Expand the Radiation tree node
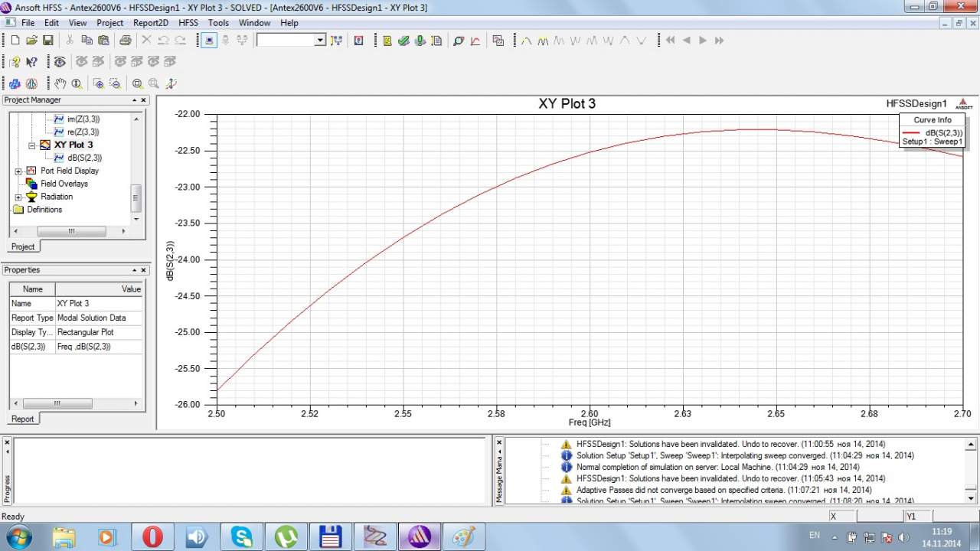This screenshot has height=551, width=980. pos(18,197)
